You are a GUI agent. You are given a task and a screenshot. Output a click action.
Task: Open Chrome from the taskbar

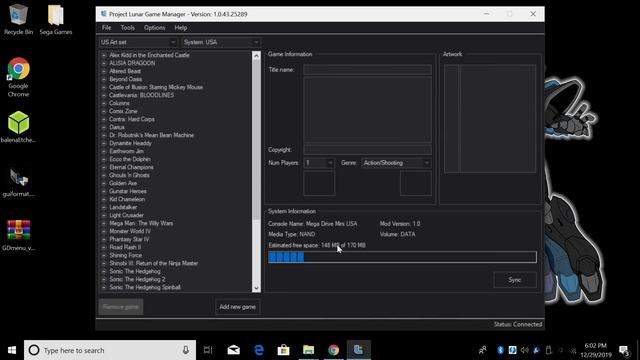[x=333, y=350]
